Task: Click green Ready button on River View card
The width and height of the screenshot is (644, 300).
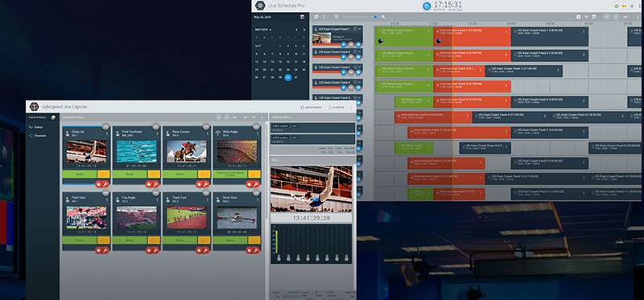Action: pyautogui.click(x=230, y=240)
